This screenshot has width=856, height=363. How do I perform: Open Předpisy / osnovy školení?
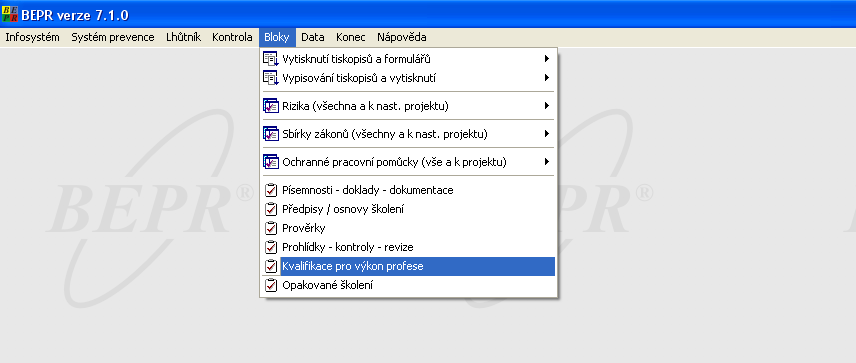tap(408, 209)
